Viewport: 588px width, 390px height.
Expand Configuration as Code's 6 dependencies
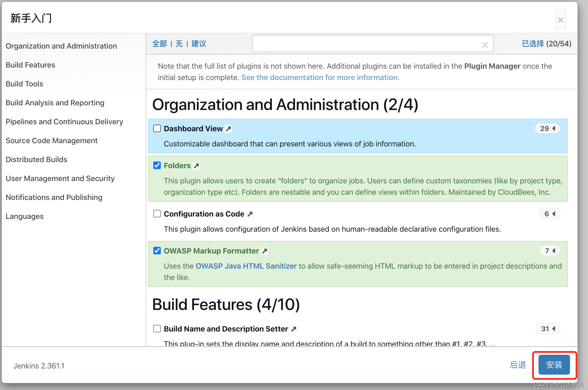(x=549, y=214)
